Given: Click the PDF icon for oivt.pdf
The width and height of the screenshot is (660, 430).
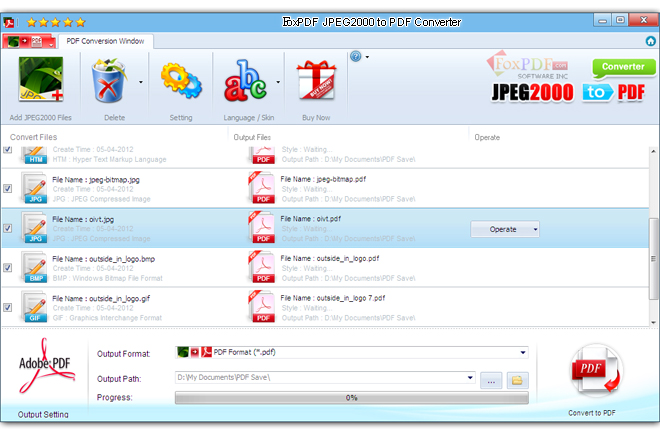Looking at the screenshot, I should (262, 227).
